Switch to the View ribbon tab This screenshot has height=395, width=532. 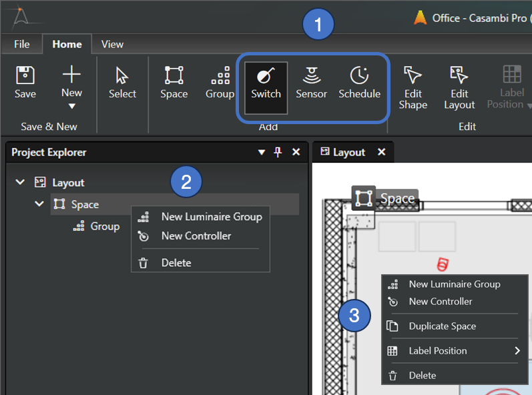click(112, 44)
